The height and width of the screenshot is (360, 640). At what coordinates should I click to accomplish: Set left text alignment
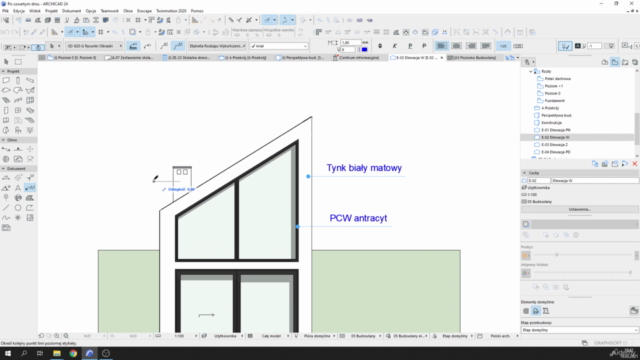(441, 46)
